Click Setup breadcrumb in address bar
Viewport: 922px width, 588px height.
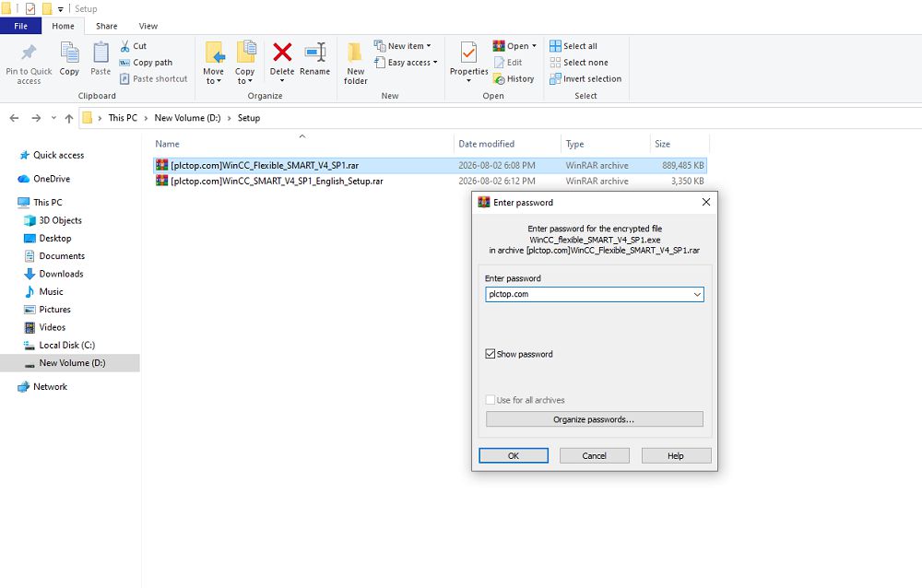click(249, 118)
